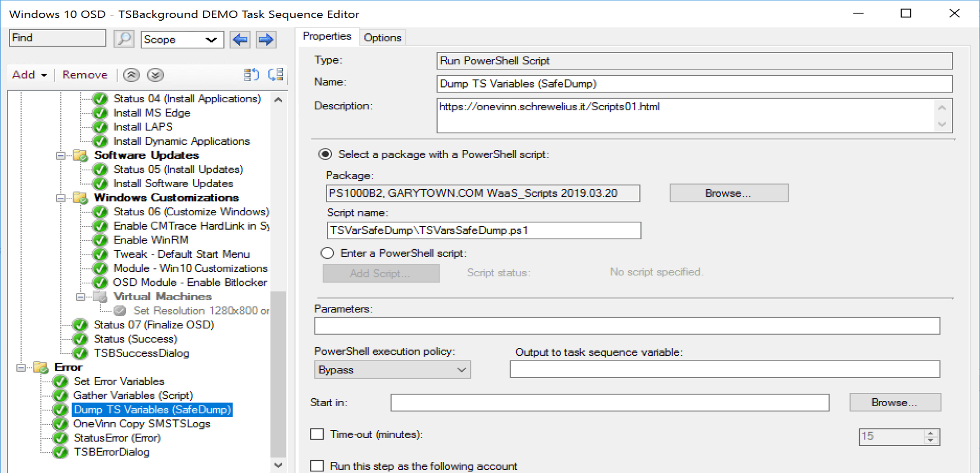Screen dimensions: 980x473
Task: Go to next search result arrow
Action: (x=266, y=39)
